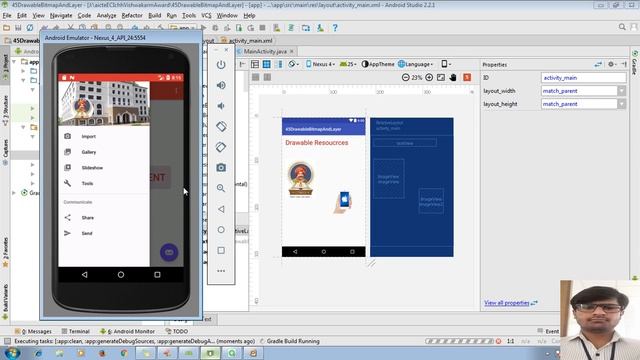Click the orange warnings indicator icon
Screen dimensions: 640x360
pos(467,77)
